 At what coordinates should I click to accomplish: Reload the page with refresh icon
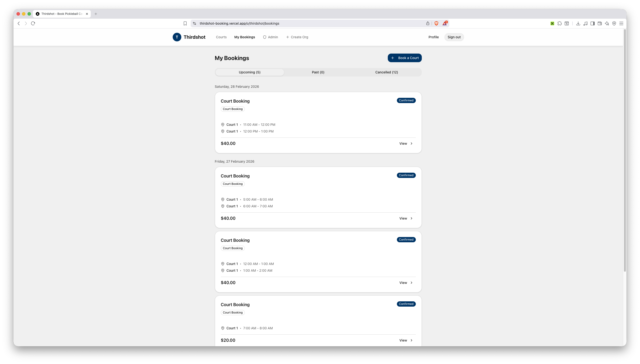pyautogui.click(x=33, y=23)
